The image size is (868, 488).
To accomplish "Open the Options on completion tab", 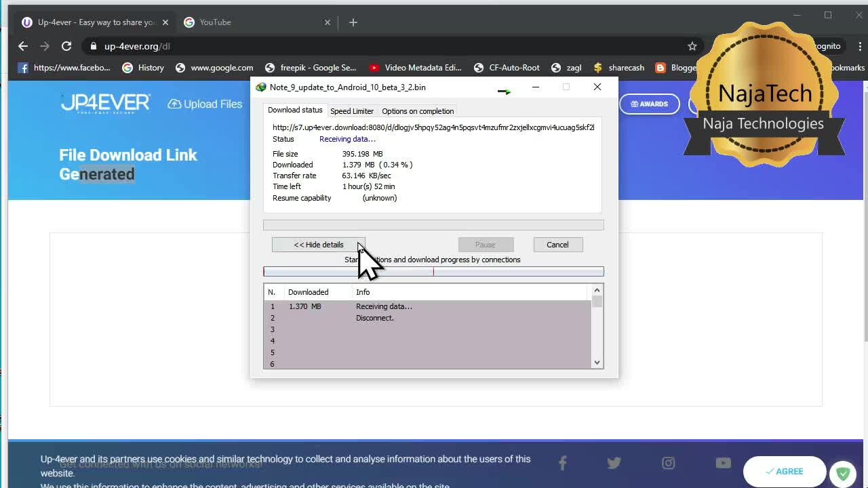I will click(418, 111).
